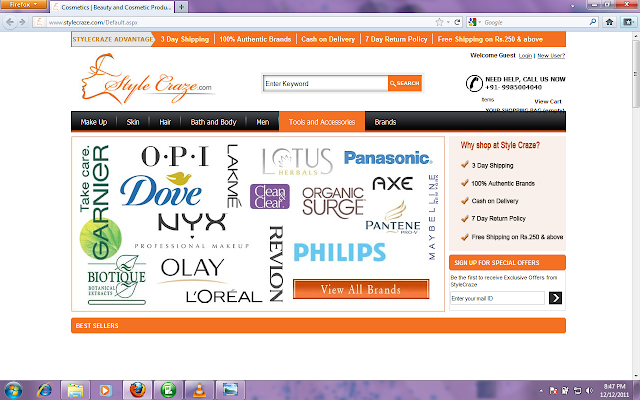640x400 pixels.
Task: Click '3 Day Shipping' in top banner
Action: point(184,39)
